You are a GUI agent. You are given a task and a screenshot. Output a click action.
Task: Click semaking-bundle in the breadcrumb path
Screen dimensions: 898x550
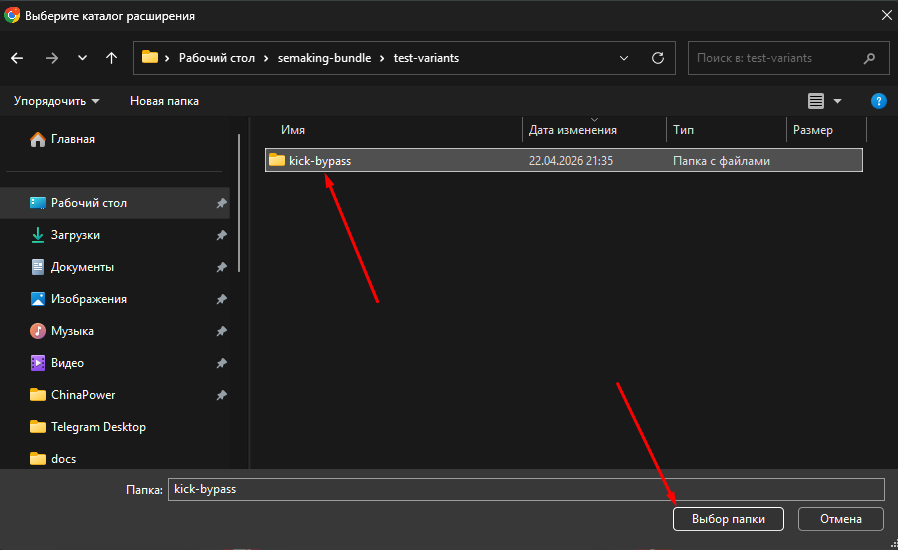[318, 58]
